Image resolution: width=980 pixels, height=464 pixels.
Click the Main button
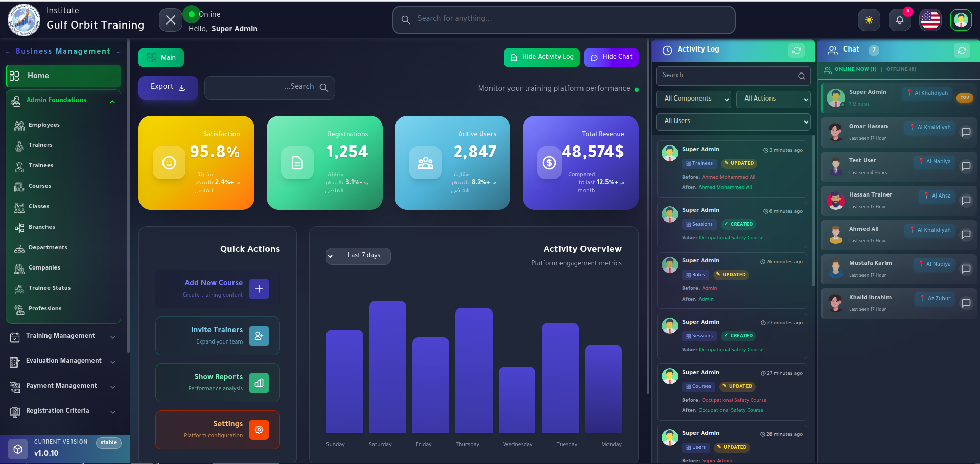[161, 58]
